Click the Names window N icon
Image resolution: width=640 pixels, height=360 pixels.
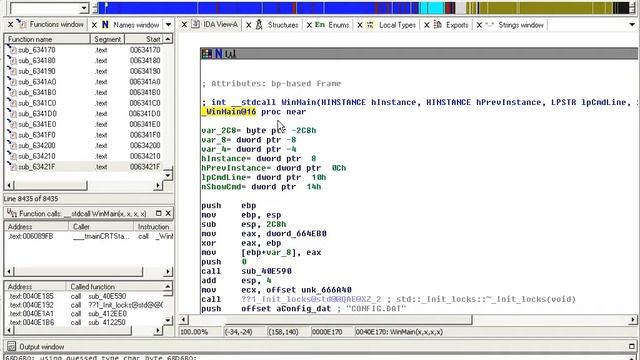click(105, 25)
